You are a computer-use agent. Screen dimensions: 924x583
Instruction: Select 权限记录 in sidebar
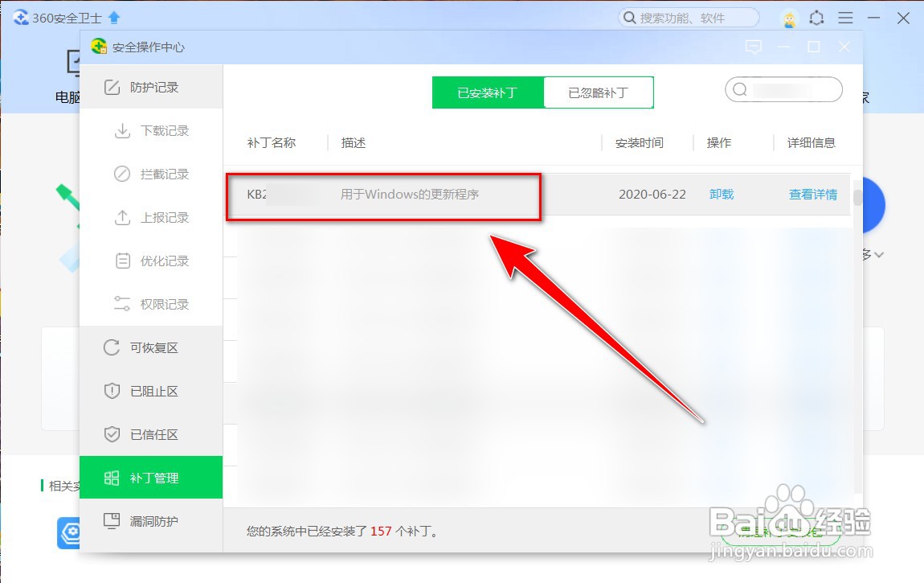(x=151, y=304)
